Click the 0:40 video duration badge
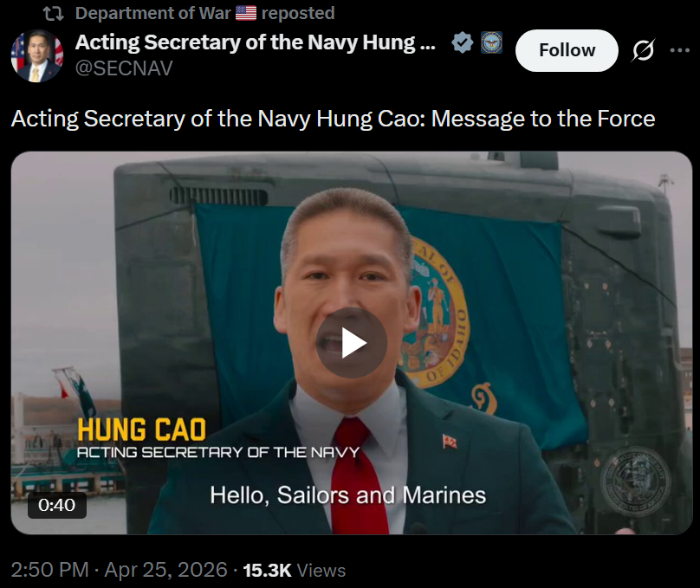 pyautogui.click(x=57, y=505)
